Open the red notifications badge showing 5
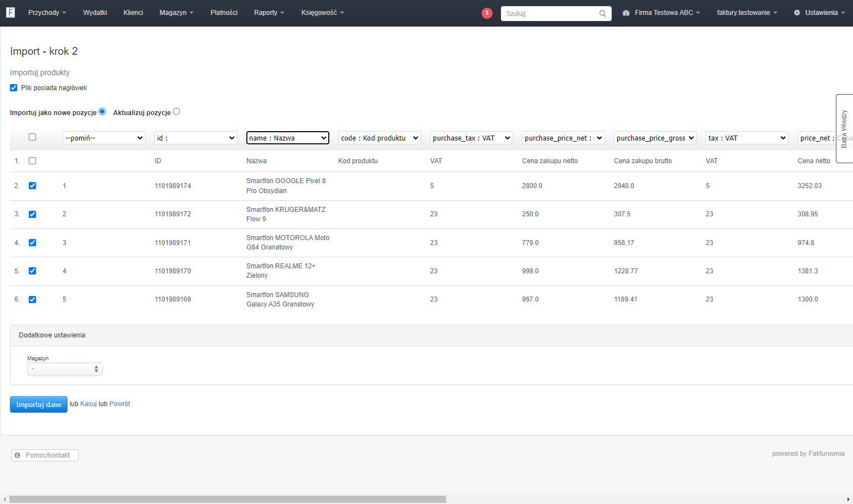This screenshot has width=853, height=504. tap(487, 13)
